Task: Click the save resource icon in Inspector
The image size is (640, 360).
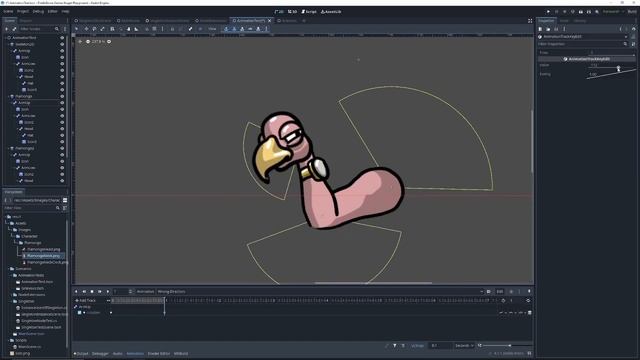Action: [556, 29]
